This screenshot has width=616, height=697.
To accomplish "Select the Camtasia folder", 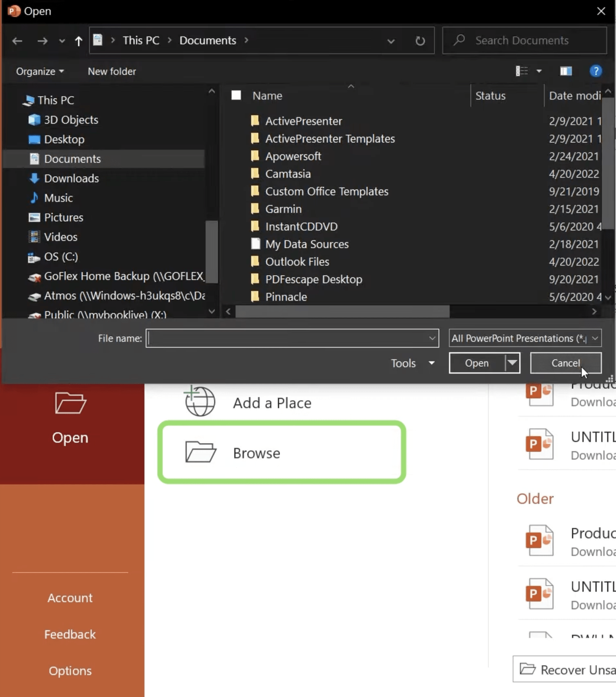I will [288, 174].
